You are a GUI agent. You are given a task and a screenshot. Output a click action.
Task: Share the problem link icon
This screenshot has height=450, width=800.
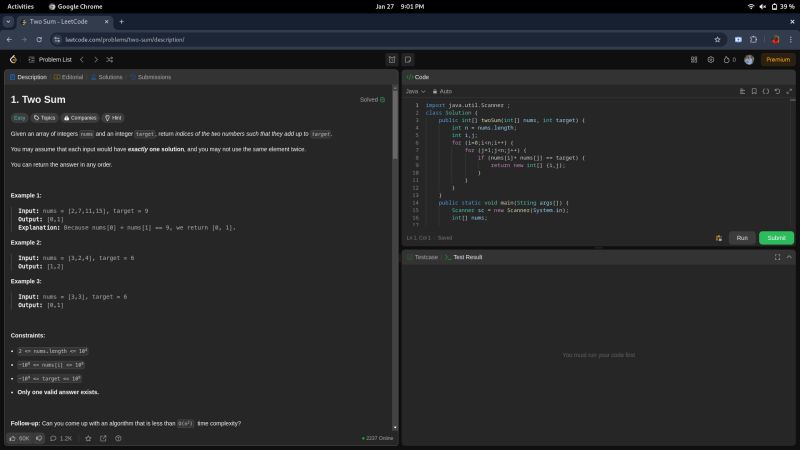click(103, 438)
